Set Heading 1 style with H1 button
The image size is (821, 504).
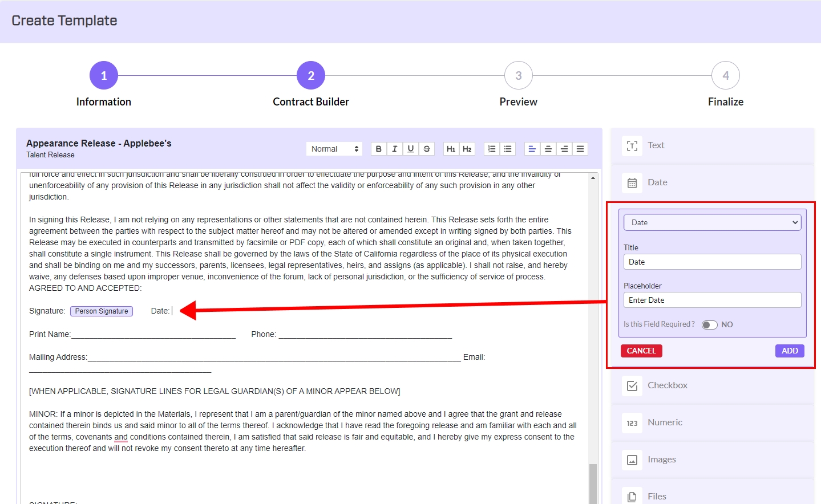tap(451, 149)
